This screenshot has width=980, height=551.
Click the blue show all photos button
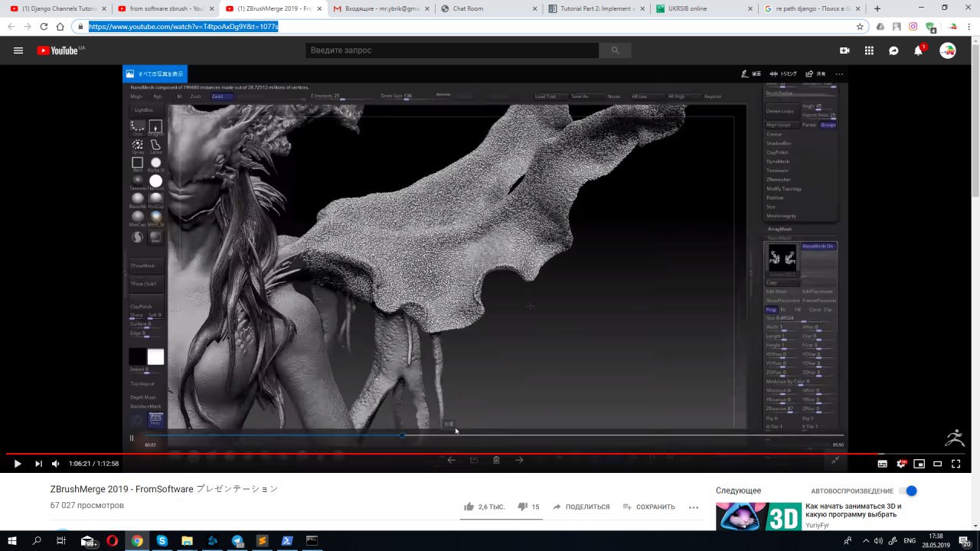pos(155,74)
